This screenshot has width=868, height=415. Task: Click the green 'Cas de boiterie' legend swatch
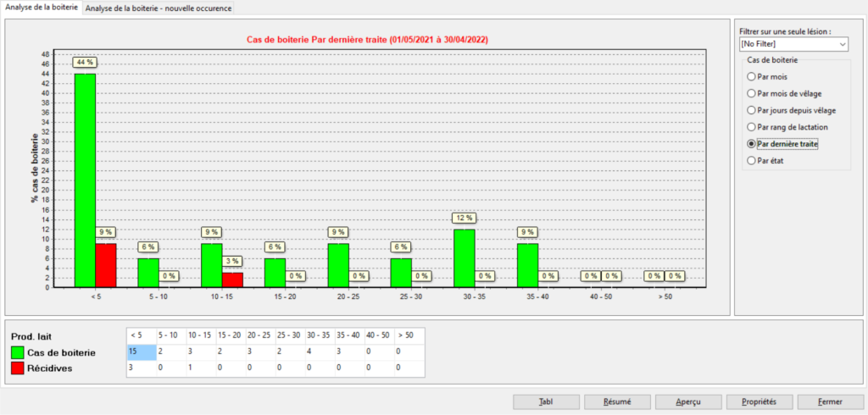click(19, 352)
